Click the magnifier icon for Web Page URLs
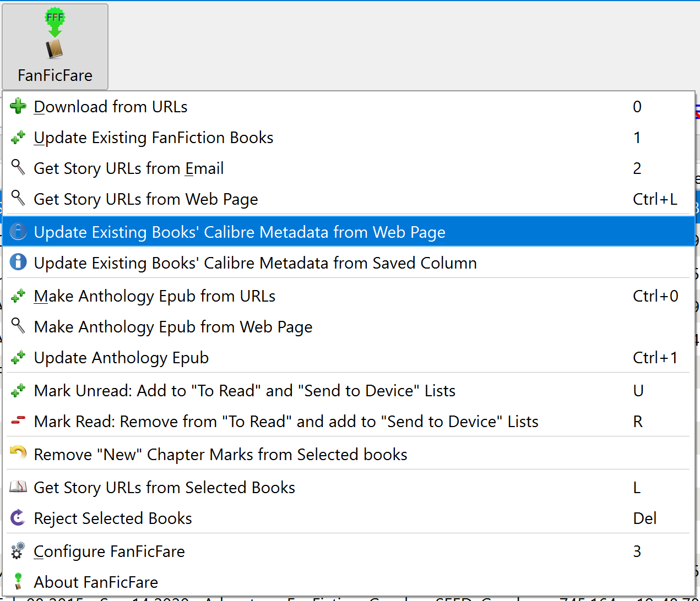 pos(18,198)
